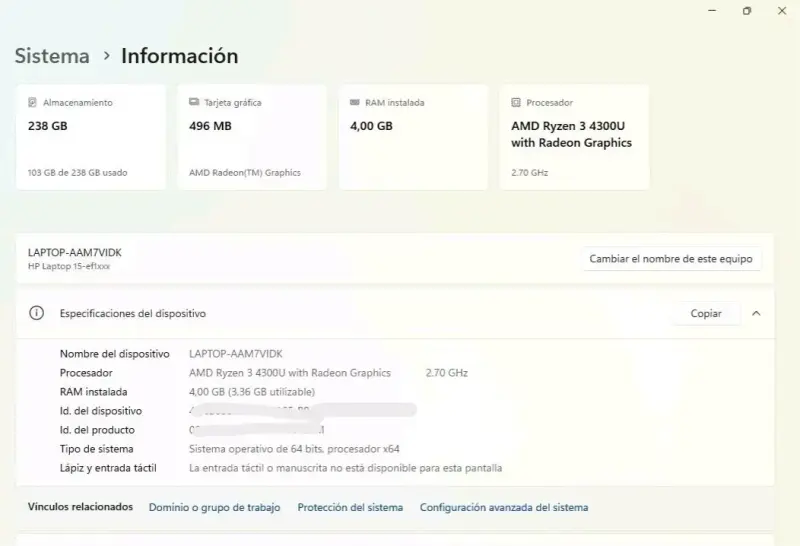Click the LAPTOP-AAM7VIDK device name value
Screen dimensions: 800x546
pos(236,354)
